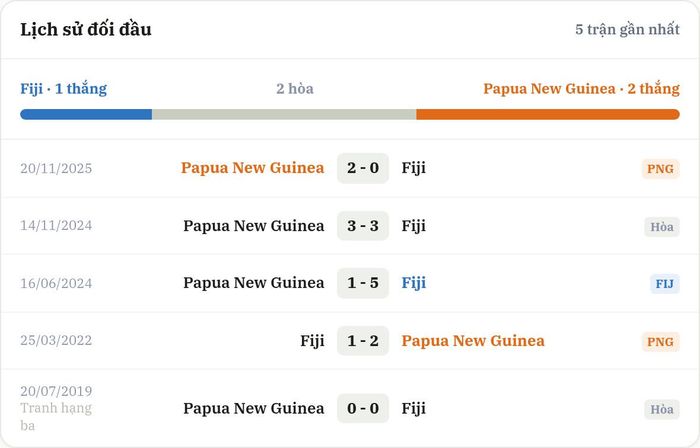Viewport: 700px width, 448px height.
Task: Click the gray draws bar segment
Action: (284, 114)
